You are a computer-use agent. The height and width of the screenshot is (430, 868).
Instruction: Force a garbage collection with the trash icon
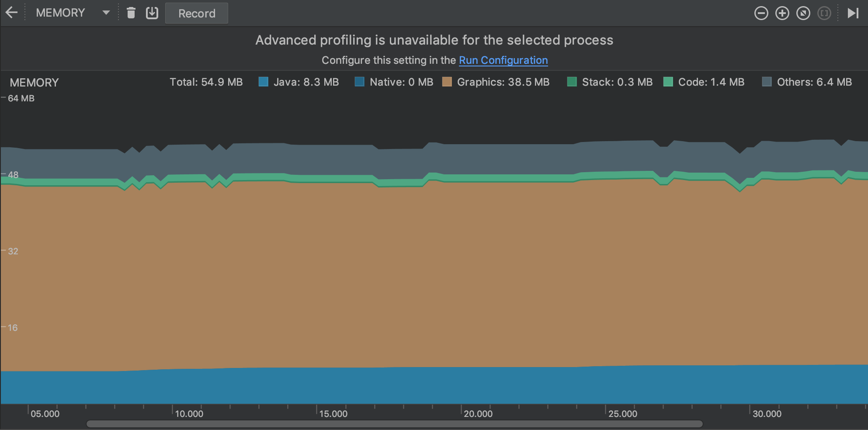pos(131,13)
